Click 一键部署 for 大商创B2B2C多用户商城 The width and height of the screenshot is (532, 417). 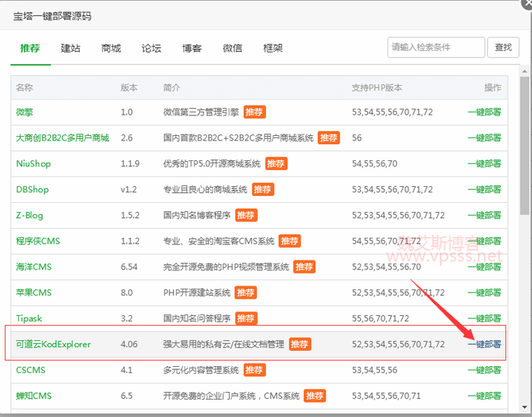click(484, 137)
